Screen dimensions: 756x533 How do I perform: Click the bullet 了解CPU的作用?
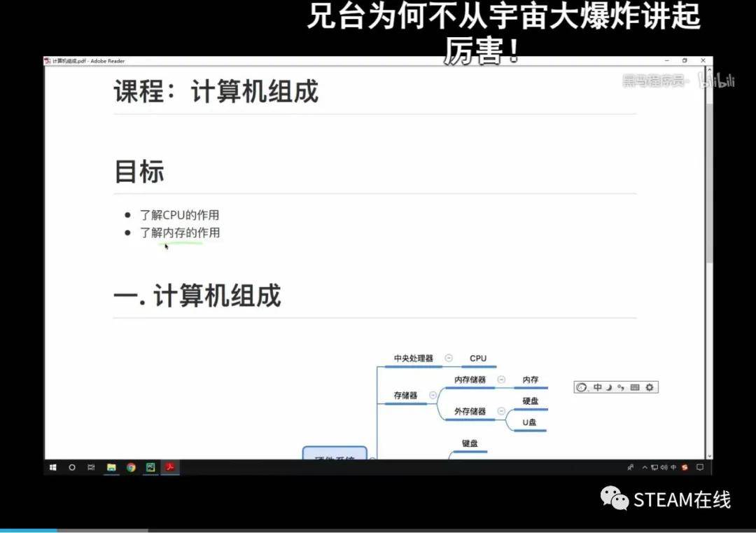point(179,215)
